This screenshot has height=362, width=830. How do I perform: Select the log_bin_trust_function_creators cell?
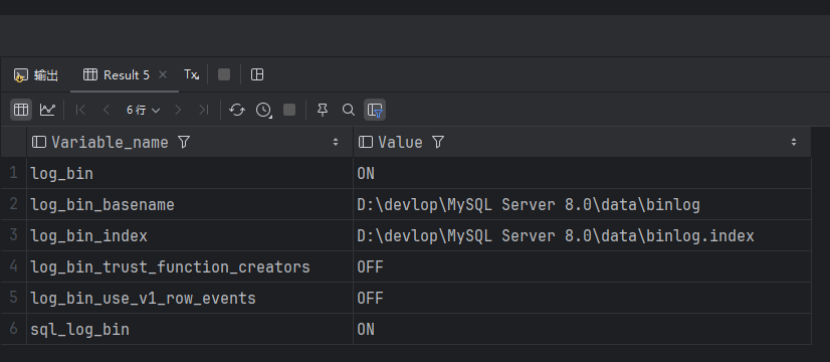pos(190,267)
